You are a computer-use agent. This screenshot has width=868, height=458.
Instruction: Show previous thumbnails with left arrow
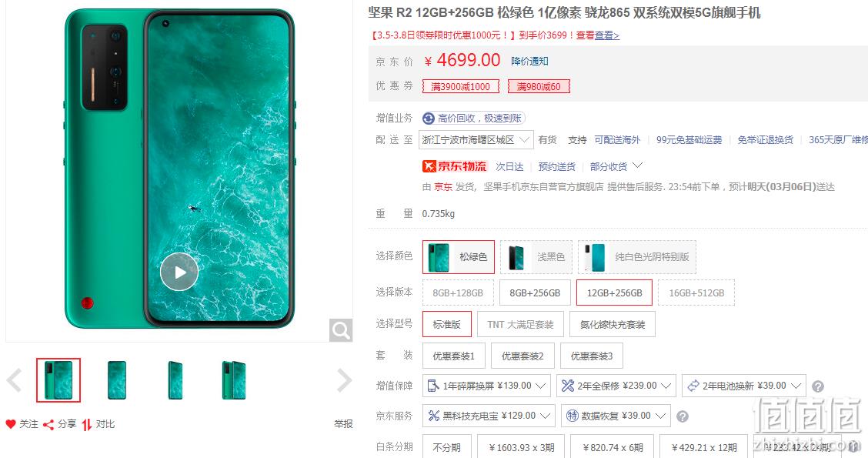[x=14, y=380]
